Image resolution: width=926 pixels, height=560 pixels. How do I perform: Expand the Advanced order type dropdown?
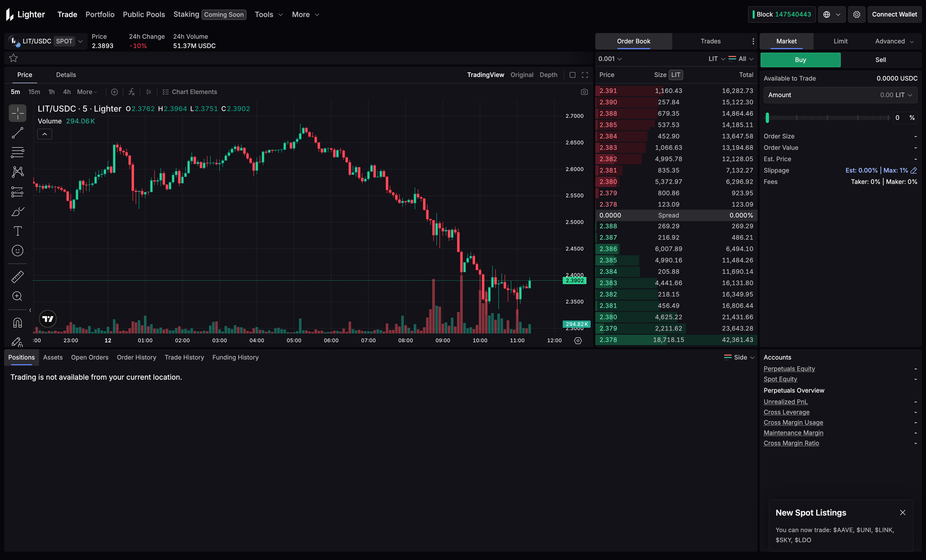click(x=894, y=41)
